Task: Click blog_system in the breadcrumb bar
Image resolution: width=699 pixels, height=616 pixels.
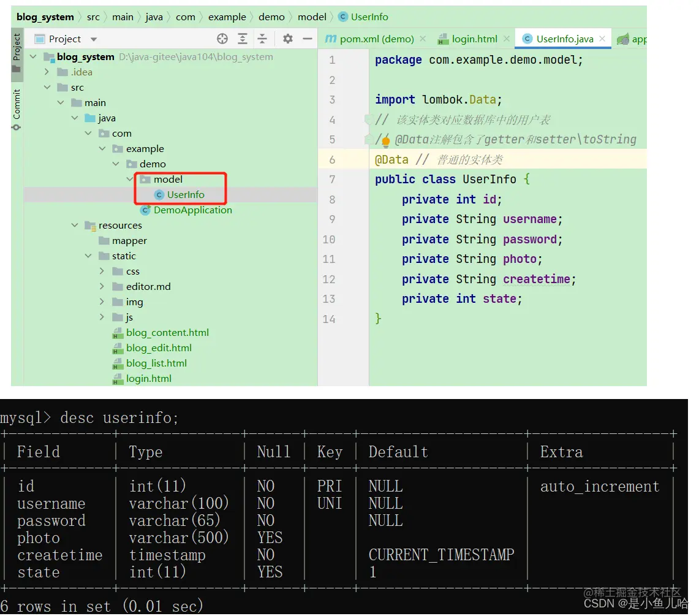Action: point(45,17)
